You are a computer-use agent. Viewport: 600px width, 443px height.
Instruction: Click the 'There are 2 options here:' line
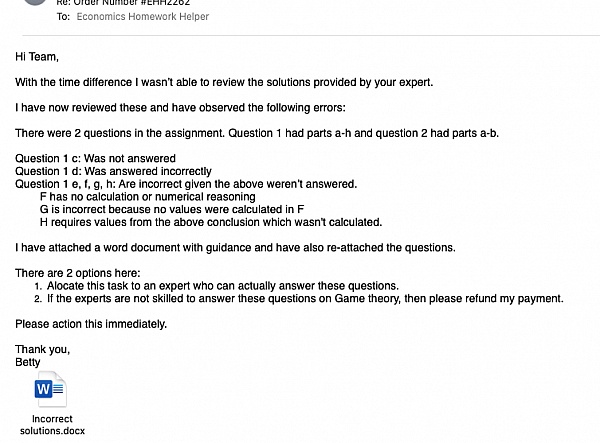point(78,273)
